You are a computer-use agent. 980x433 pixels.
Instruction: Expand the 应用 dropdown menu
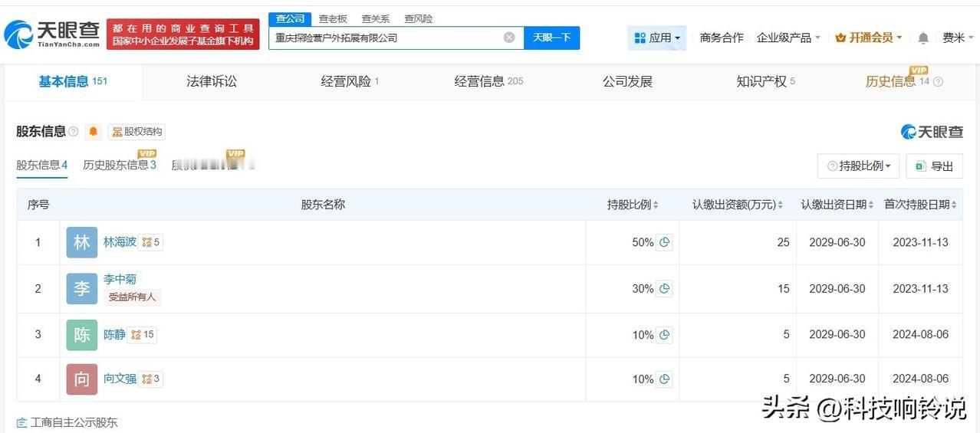pyautogui.click(x=657, y=38)
